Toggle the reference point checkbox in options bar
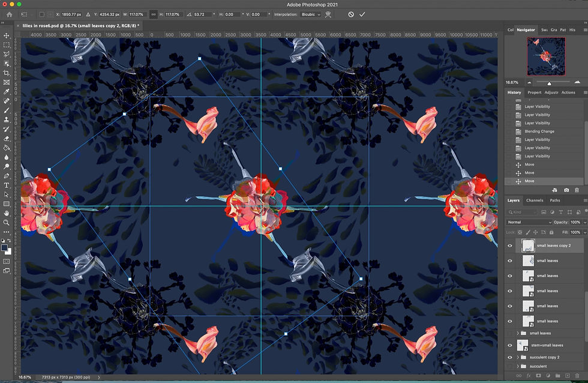Screen dimensions: 588x383 41,14
